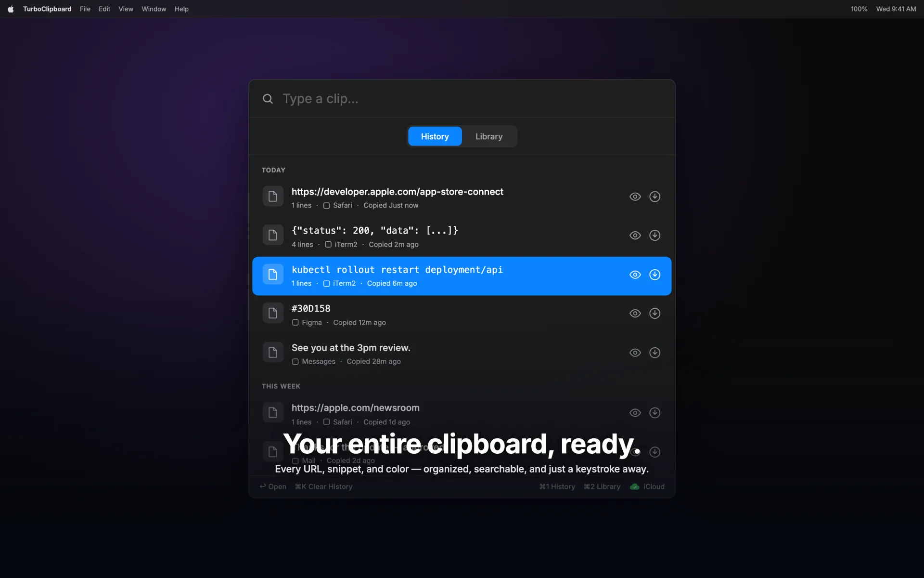The image size is (924, 578).
Task: Click document icon of the JSON status clip
Action: 273,235
